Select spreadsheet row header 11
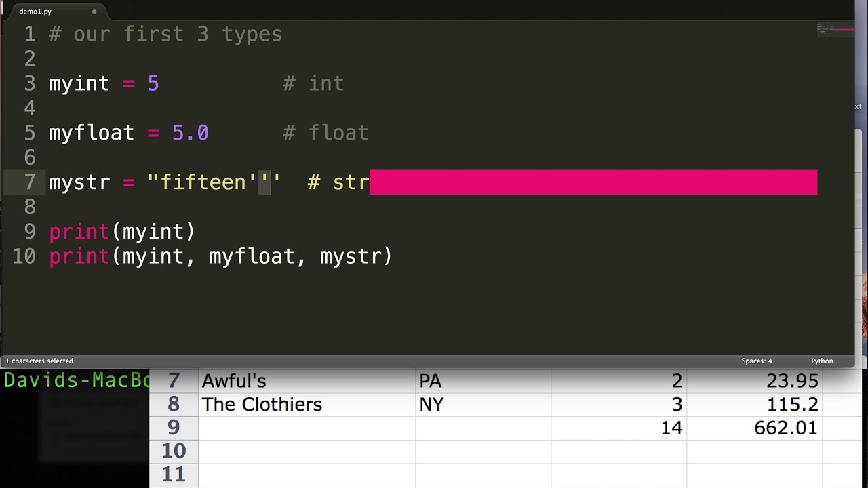The height and width of the screenshot is (488, 868). [x=174, y=474]
